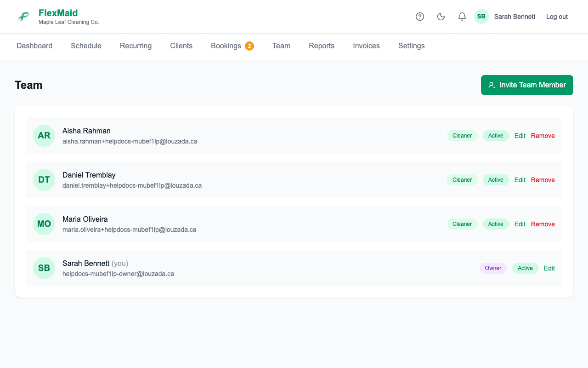
Task: Click Maria Oliveira's email address
Action: pyautogui.click(x=129, y=230)
